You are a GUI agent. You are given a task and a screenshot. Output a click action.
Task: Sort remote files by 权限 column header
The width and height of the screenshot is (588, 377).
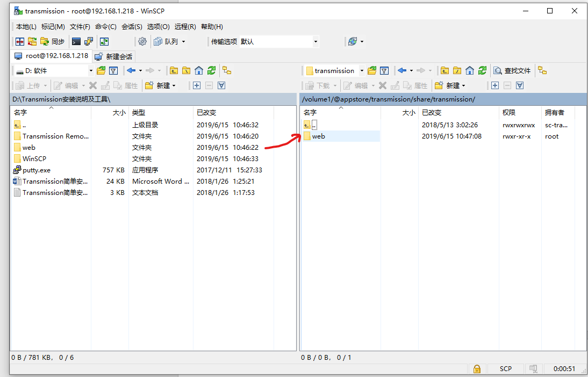(520, 112)
